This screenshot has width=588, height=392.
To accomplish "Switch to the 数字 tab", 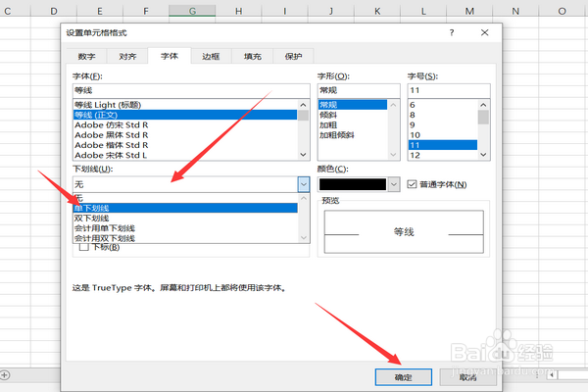I will click(86, 56).
